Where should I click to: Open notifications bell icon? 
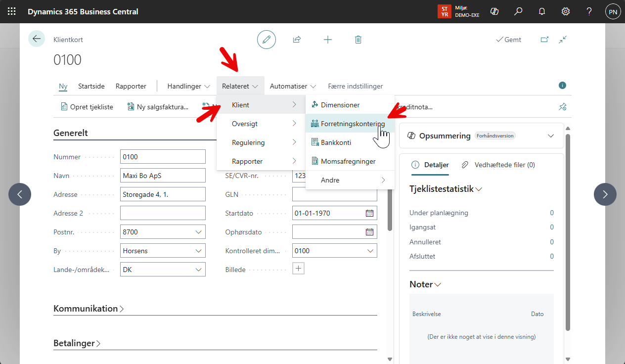(x=542, y=11)
